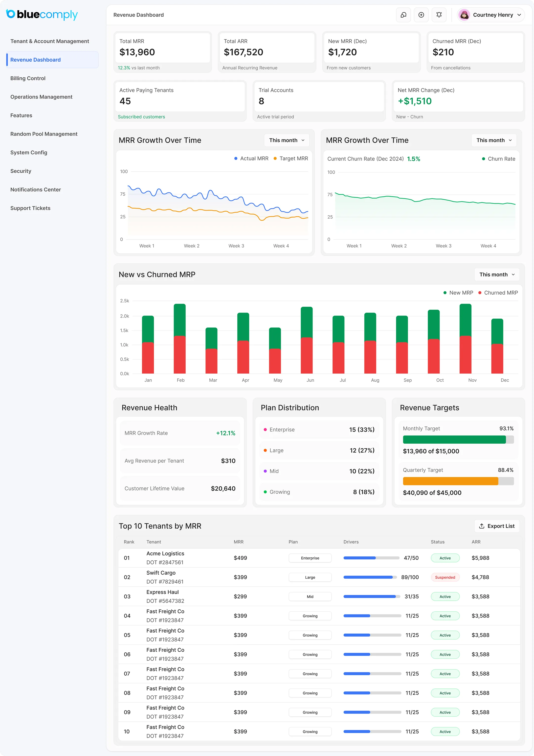Click the Enterprise plan badge for Acme Logistics
Viewport: 534px width, 756px height.
point(310,558)
